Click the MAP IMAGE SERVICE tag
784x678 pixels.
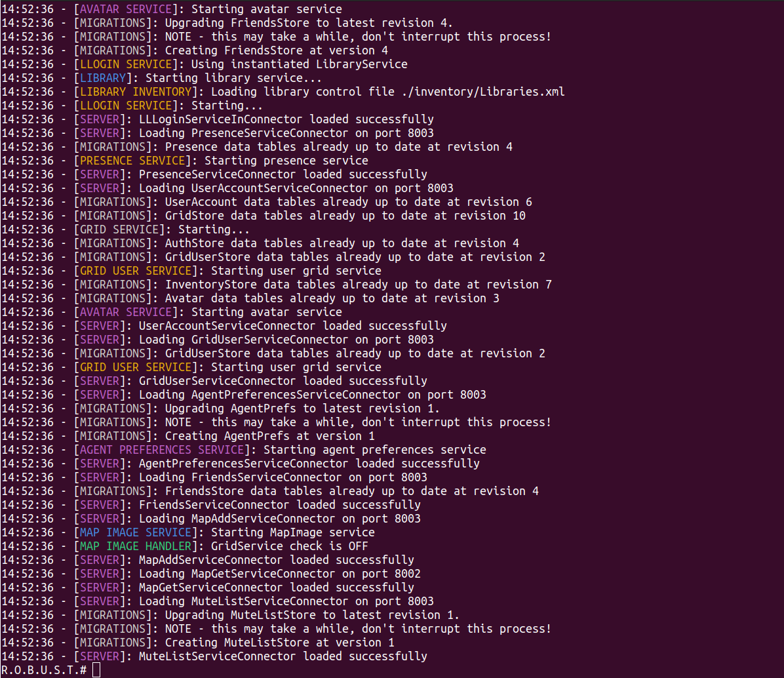[136, 532]
